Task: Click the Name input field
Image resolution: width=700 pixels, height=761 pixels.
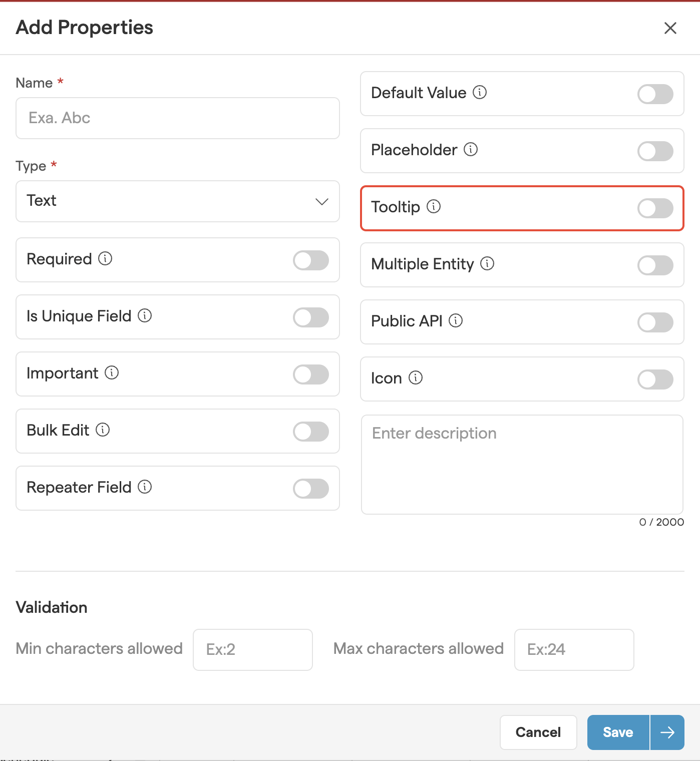Action: point(178,118)
